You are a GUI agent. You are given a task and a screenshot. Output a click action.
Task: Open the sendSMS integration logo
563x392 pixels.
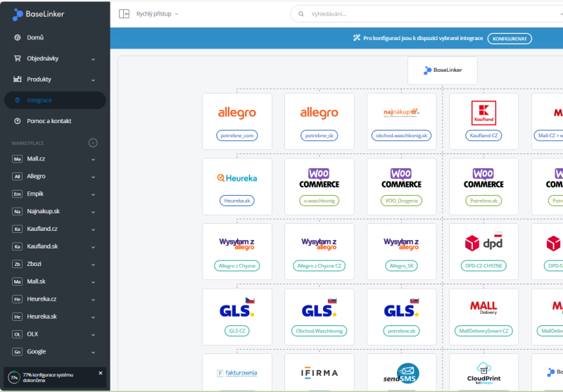coord(401,374)
